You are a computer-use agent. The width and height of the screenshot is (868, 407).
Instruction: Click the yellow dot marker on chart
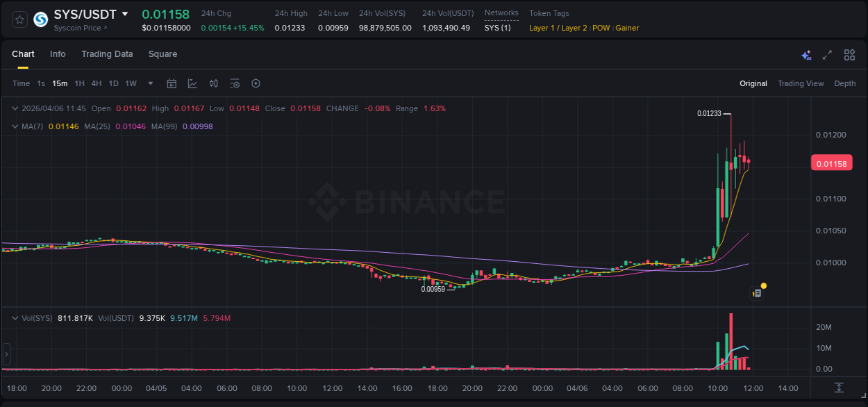[x=764, y=285]
